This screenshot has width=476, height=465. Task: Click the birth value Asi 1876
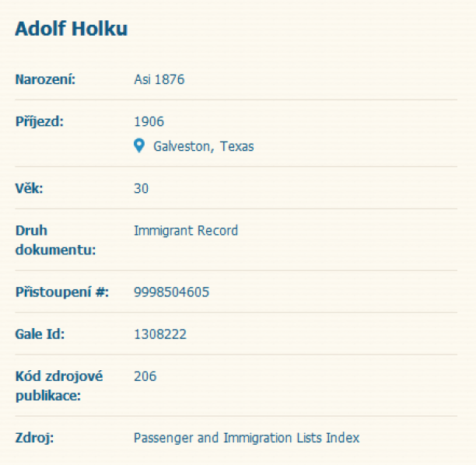(159, 79)
